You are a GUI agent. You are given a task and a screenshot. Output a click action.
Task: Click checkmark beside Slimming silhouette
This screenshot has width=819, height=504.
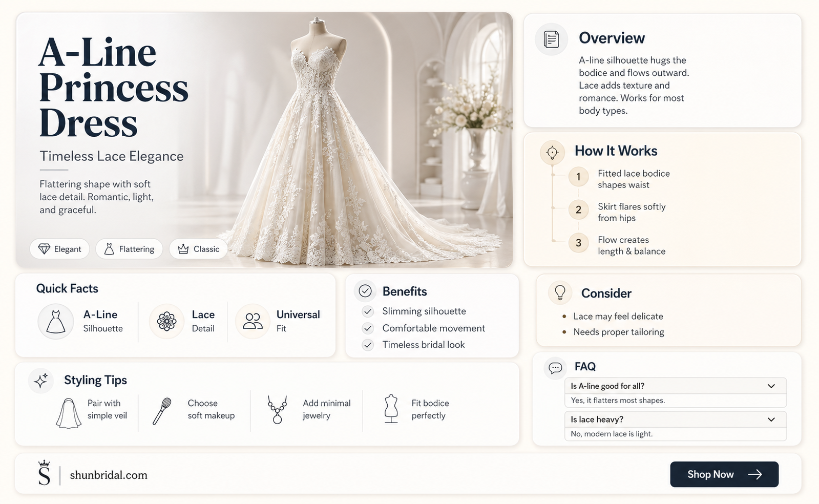point(368,311)
